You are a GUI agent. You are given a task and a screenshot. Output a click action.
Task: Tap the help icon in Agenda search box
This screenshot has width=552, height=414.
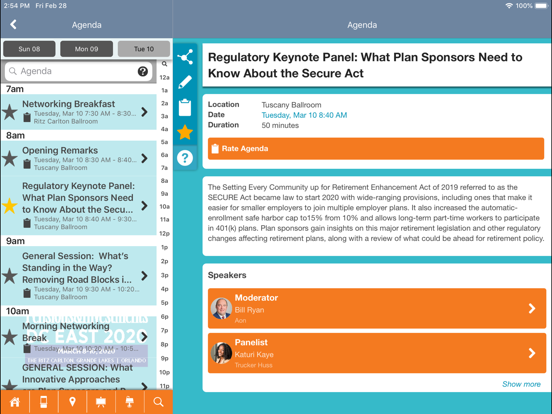(x=143, y=71)
